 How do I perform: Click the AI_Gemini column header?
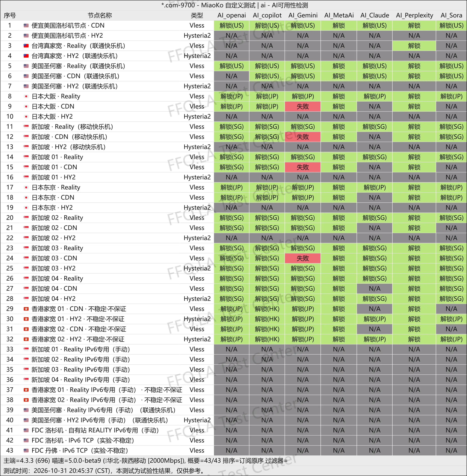(x=303, y=15)
